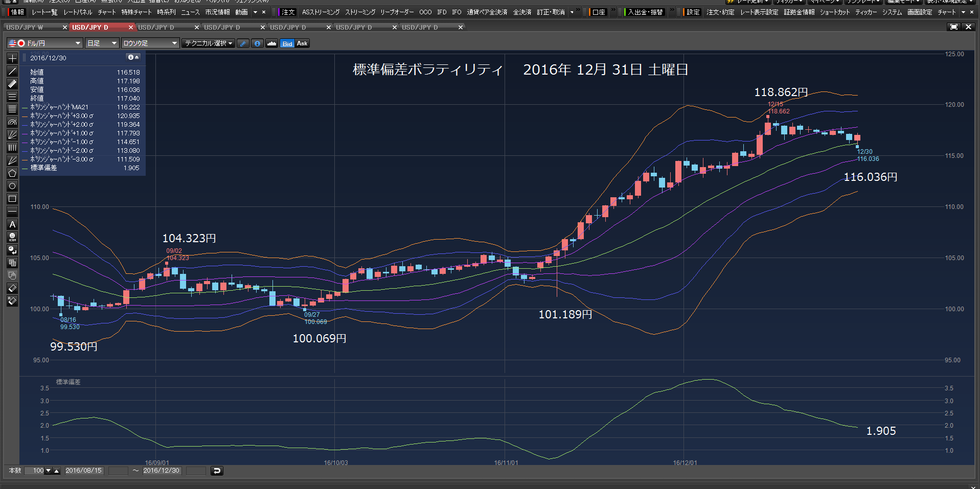Open レート一覧 from info toolbar
Screen dimensions: 980x489
pos(44,12)
